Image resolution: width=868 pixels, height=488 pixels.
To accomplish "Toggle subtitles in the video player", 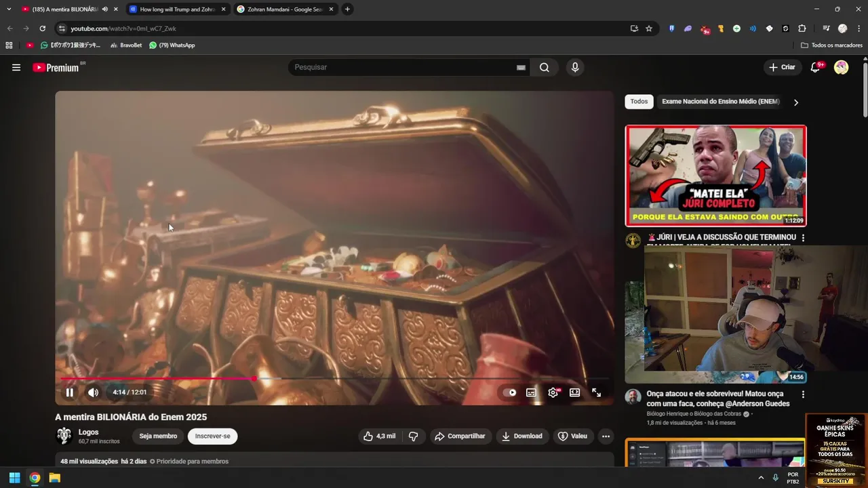I will point(531,392).
